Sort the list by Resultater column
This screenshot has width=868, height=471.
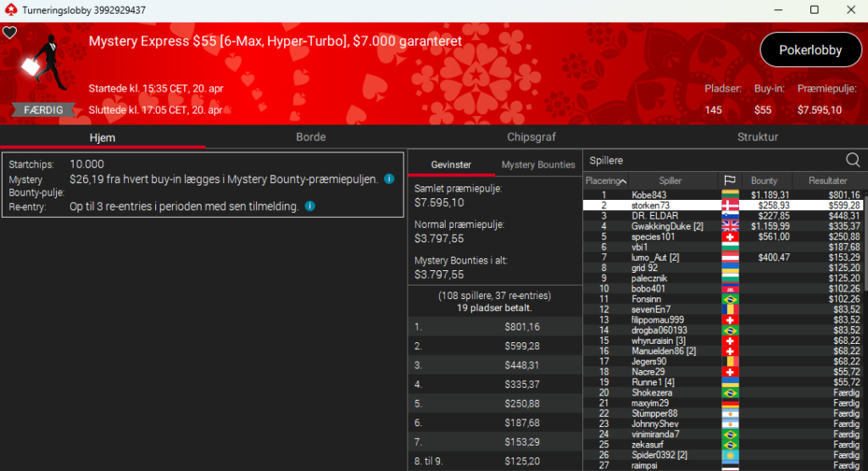click(x=827, y=181)
